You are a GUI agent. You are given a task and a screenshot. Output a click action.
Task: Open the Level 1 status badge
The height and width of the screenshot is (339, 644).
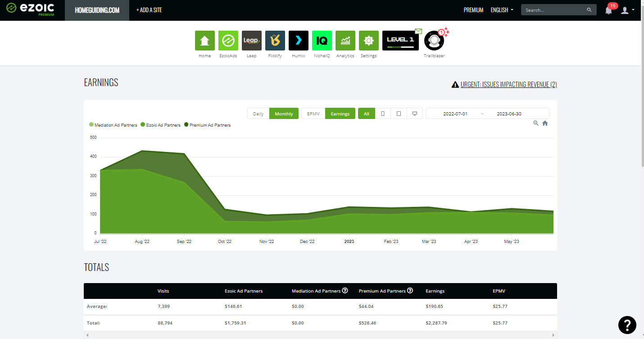click(400, 41)
